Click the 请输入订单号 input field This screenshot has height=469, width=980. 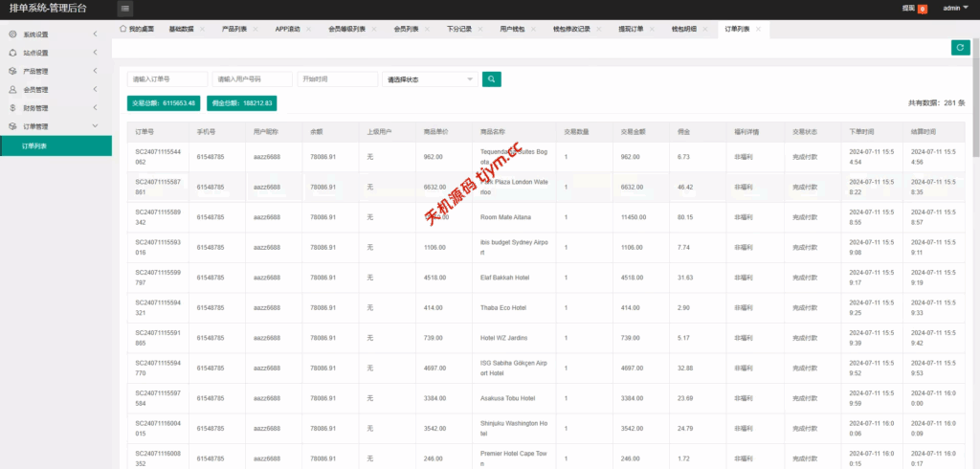tap(167, 79)
